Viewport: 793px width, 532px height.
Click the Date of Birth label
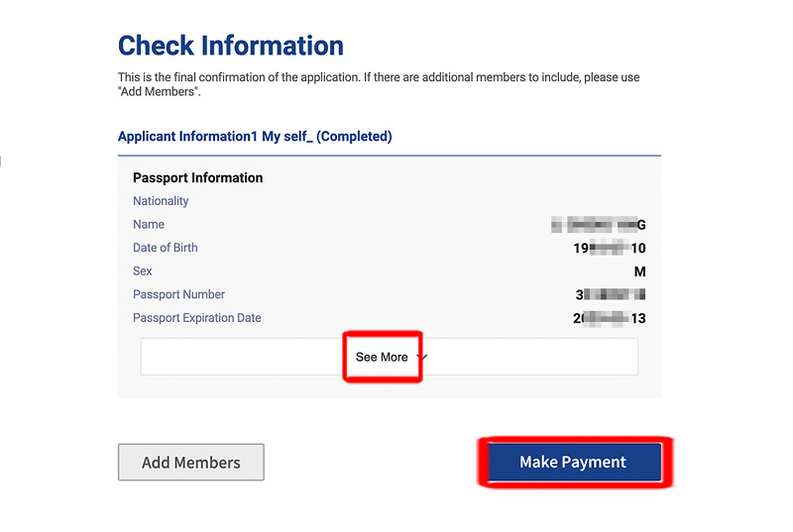click(166, 248)
